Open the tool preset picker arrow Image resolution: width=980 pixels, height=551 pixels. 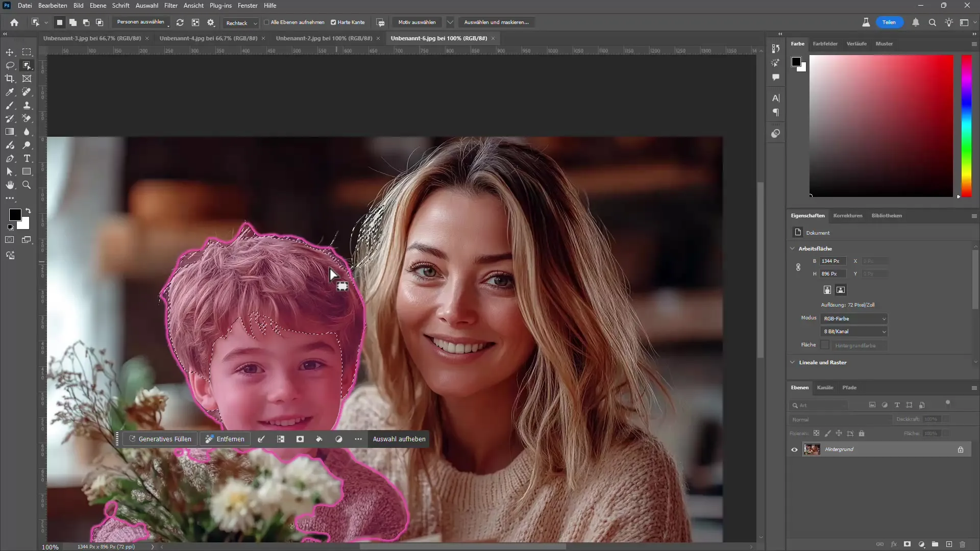coord(46,22)
